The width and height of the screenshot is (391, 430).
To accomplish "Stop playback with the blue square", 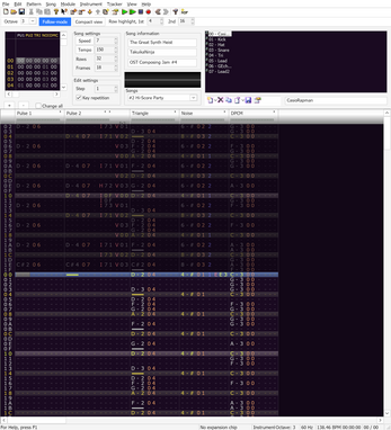I will (140, 12).
